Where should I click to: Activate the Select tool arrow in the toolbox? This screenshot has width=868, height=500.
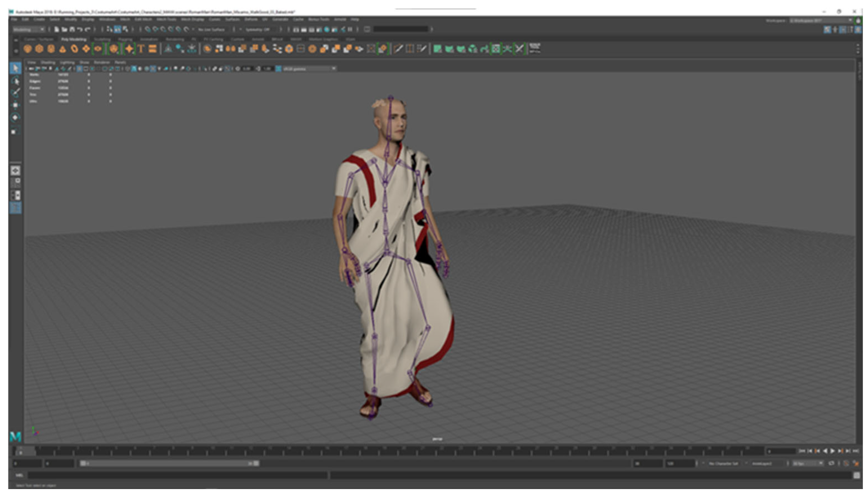tap(15, 68)
